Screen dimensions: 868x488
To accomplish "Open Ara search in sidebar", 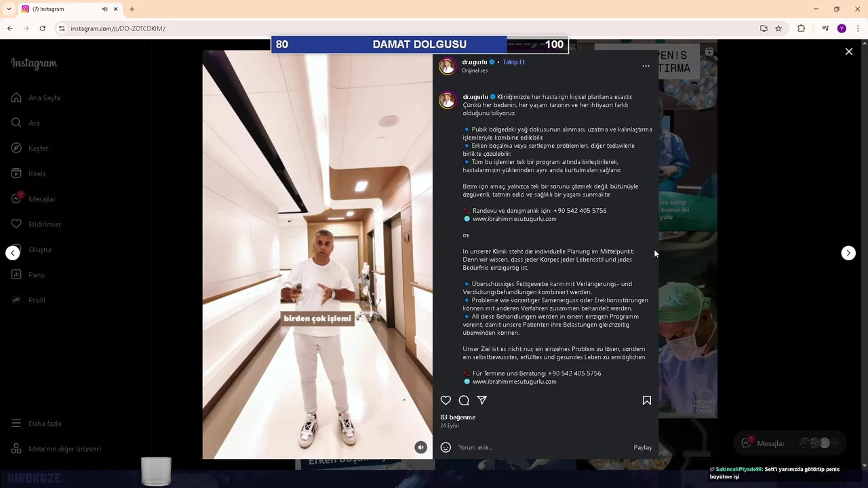I will (26, 123).
